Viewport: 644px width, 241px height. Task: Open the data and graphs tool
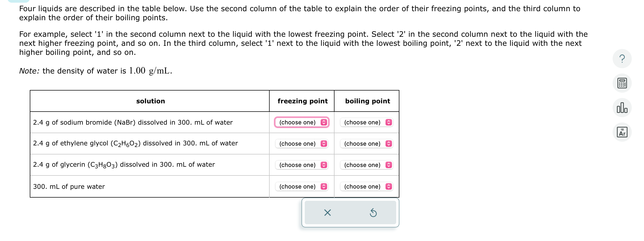point(622,107)
